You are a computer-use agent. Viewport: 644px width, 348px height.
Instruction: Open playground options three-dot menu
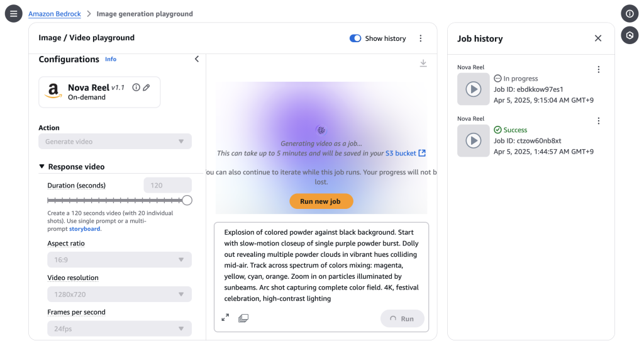pyautogui.click(x=421, y=38)
